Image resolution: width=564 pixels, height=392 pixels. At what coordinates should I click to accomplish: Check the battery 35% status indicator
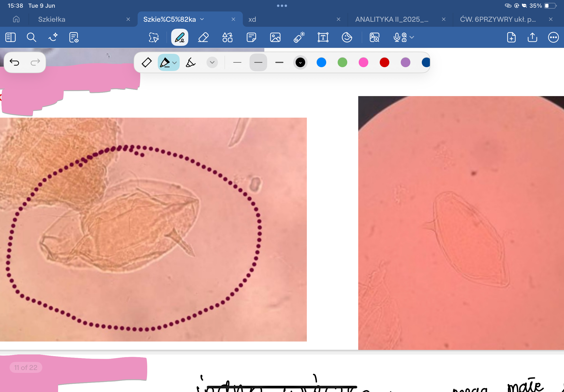[543, 6]
